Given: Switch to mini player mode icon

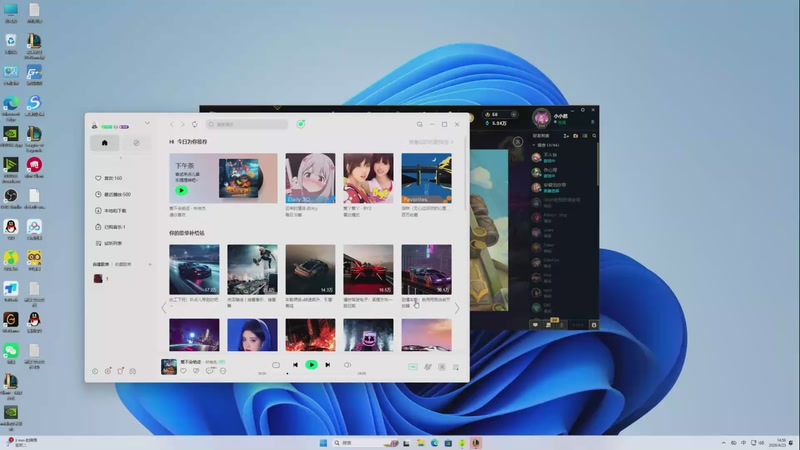Looking at the screenshot, I should coord(419,124).
